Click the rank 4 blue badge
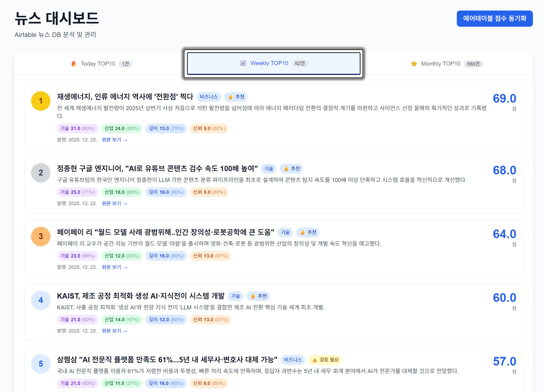The height and width of the screenshot is (392, 544). point(41,300)
